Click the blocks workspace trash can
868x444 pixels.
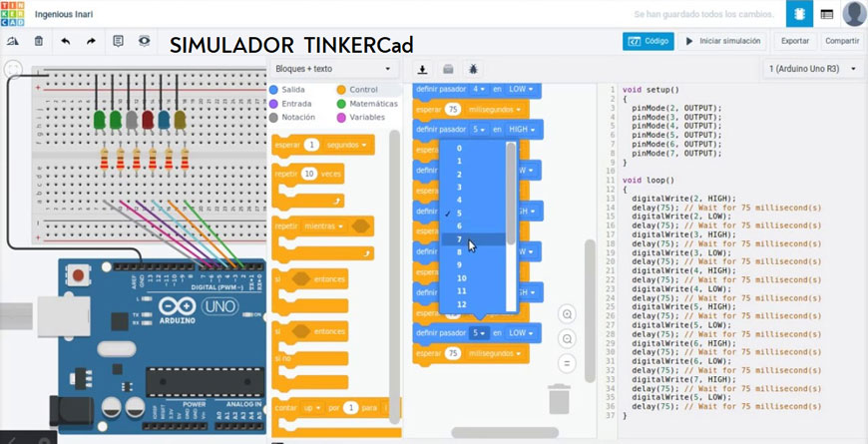[x=559, y=399]
